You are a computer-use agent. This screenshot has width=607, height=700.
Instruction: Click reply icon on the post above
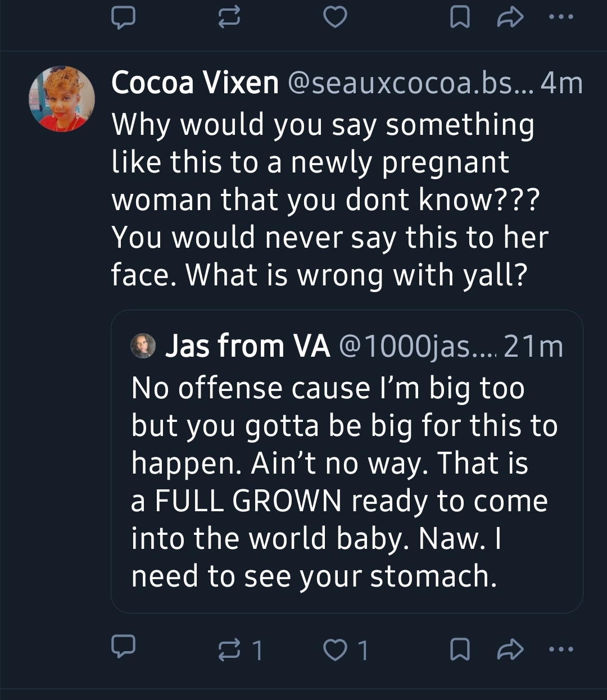(x=123, y=17)
